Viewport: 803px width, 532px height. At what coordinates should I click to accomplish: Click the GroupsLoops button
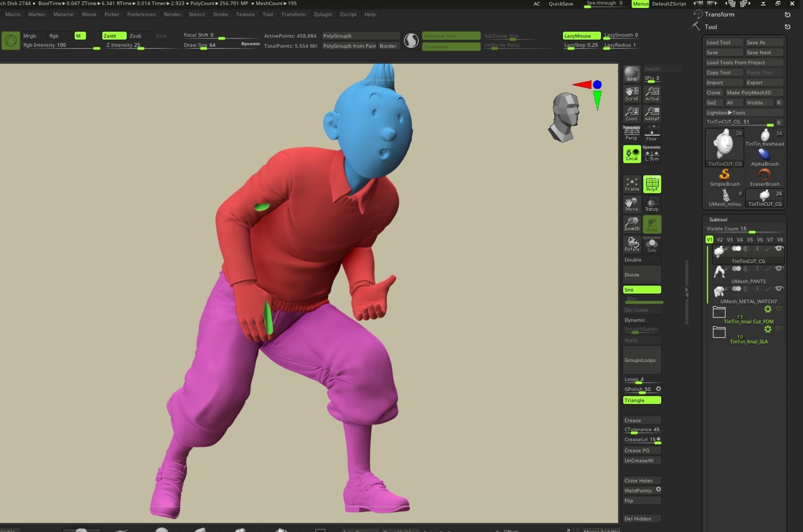tap(642, 360)
